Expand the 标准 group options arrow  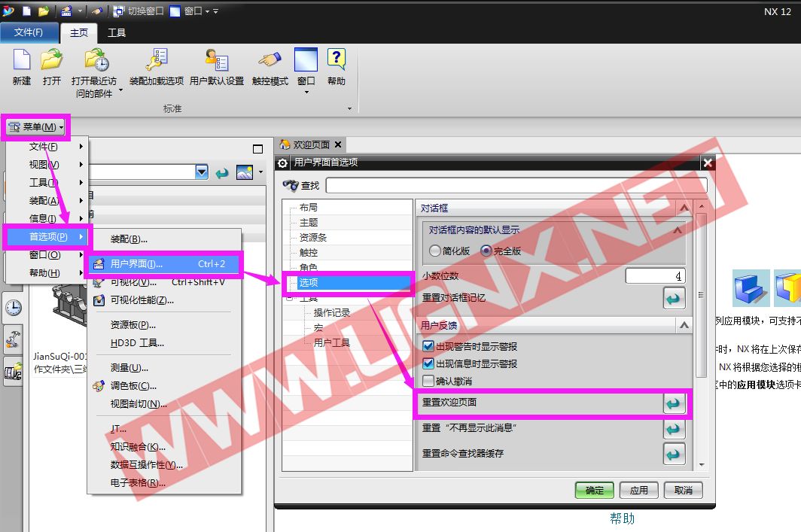[349, 109]
